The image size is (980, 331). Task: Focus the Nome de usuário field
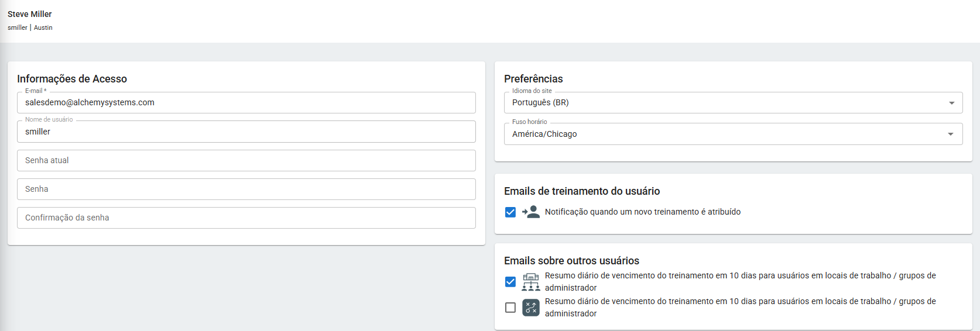coord(246,132)
